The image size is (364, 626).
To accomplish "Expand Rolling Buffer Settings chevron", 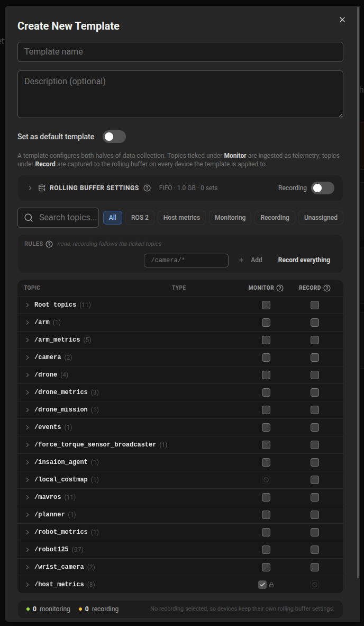I will [30, 188].
